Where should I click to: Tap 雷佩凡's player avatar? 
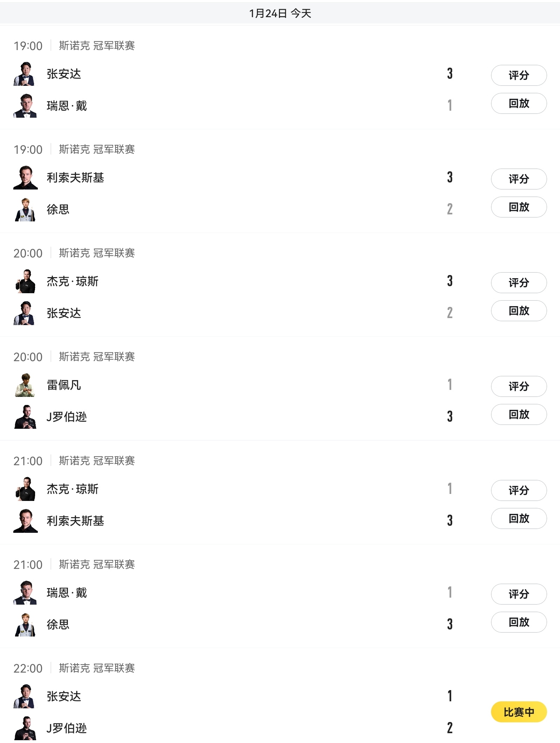25,385
